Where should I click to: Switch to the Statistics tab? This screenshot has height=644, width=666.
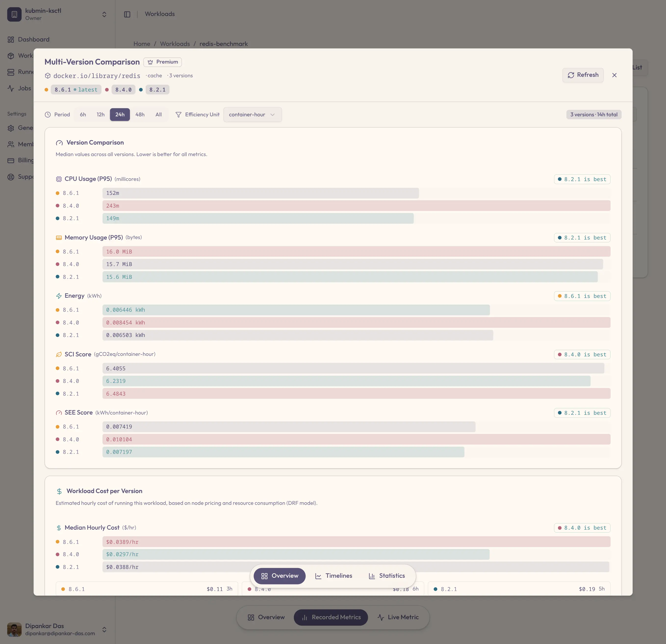[x=387, y=576]
